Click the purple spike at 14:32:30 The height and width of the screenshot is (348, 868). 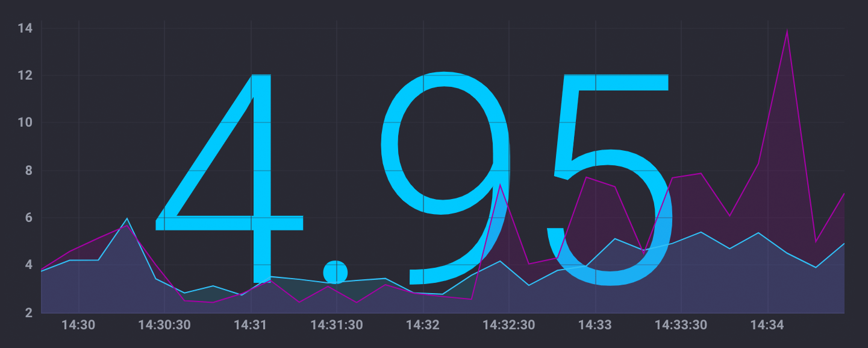(x=500, y=185)
